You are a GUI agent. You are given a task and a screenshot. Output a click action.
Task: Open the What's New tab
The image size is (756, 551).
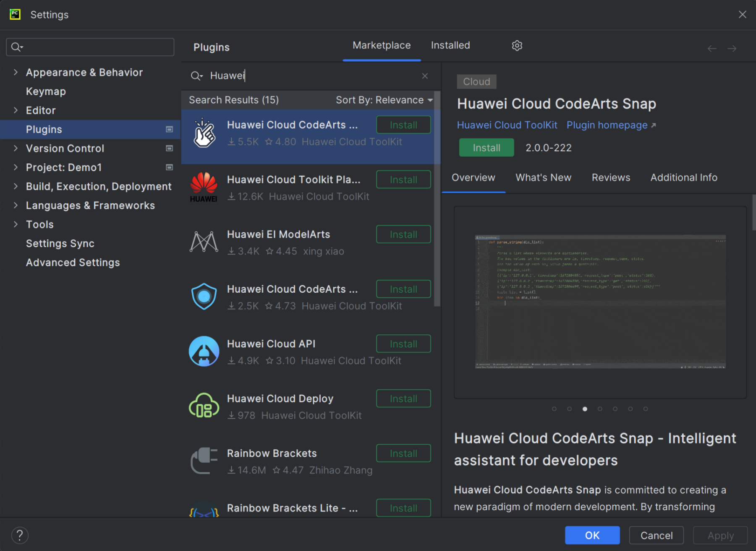[543, 178]
